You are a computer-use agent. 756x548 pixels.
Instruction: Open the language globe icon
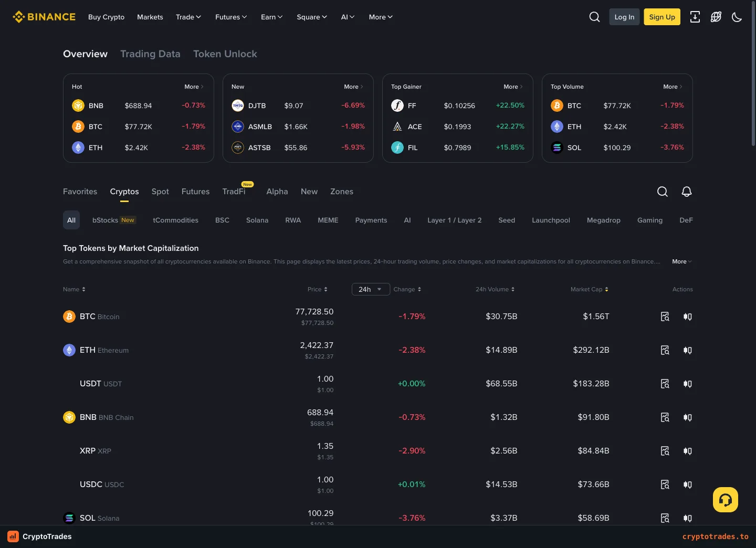716,17
